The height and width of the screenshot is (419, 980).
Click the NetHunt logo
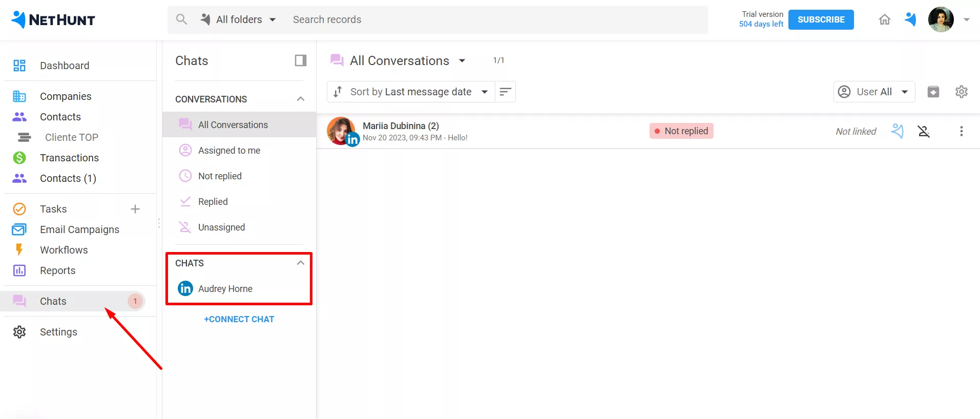click(x=53, y=19)
